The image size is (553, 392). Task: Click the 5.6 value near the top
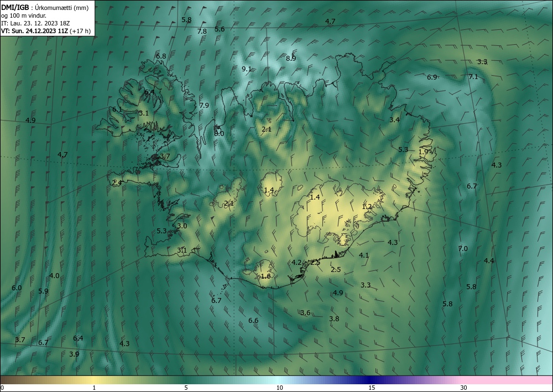tap(220, 29)
